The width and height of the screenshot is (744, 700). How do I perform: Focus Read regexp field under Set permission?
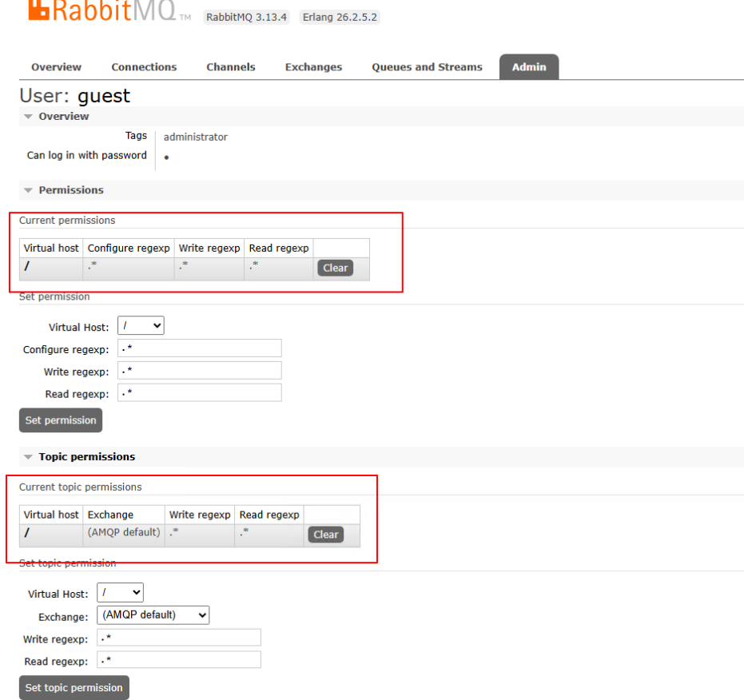click(x=199, y=392)
